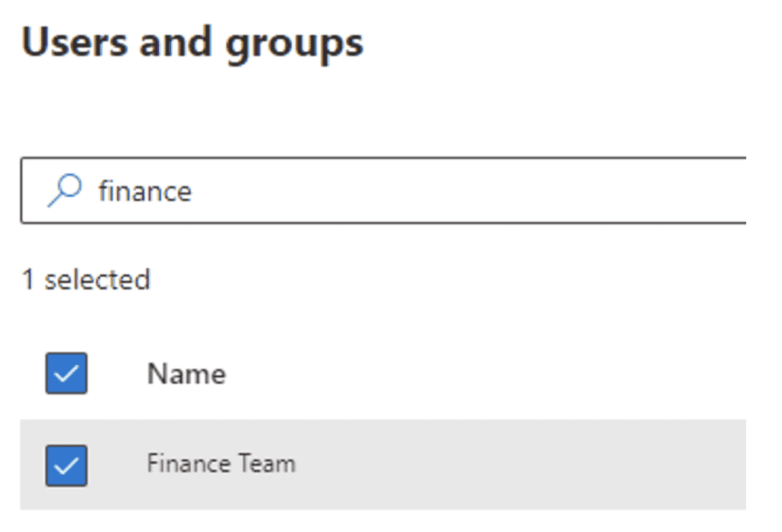Sort by the Name column header
This screenshot has height=532, width=782.
coord(186,373)
